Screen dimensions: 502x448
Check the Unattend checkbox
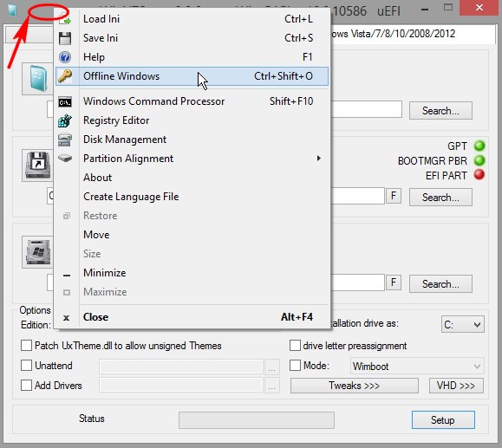[26, 366]
